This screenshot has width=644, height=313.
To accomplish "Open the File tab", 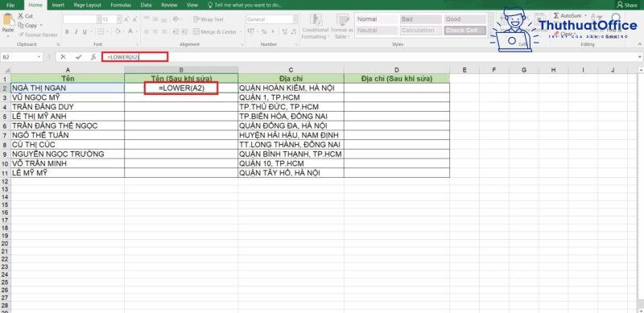I will [10, 5].
